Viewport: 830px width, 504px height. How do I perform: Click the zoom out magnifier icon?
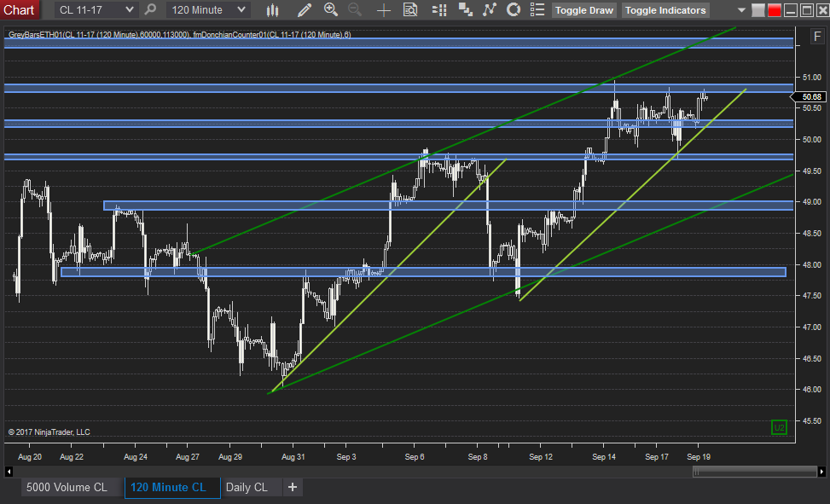point(355,9)
